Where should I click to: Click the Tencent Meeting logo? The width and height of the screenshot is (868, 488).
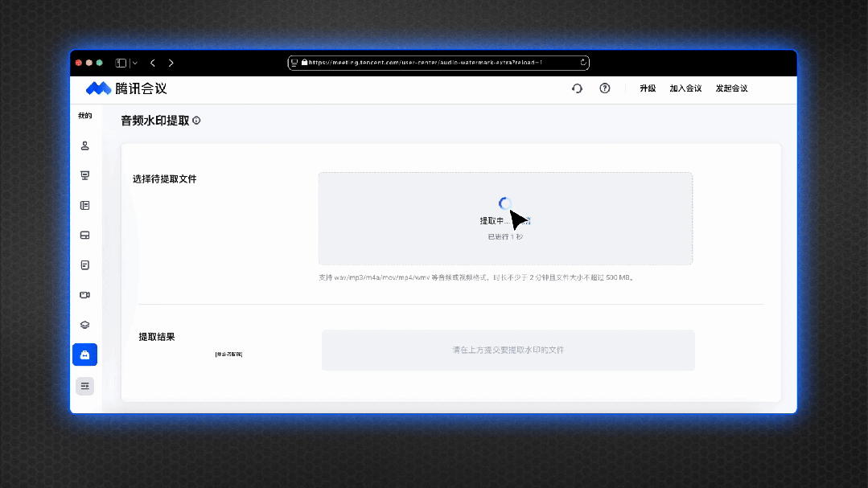point(126,88)
